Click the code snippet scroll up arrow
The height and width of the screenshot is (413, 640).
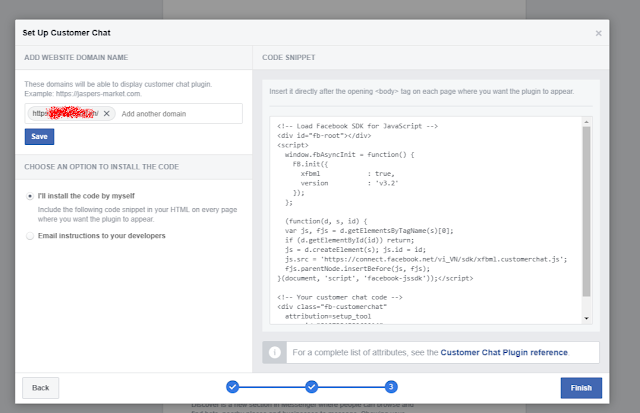click(x=587, y=122)
